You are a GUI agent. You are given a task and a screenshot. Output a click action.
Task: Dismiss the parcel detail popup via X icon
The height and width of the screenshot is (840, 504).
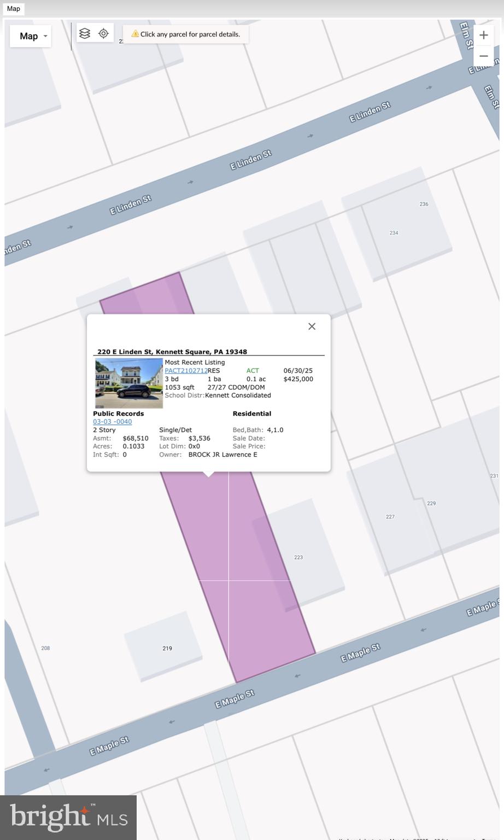[312, 326]
